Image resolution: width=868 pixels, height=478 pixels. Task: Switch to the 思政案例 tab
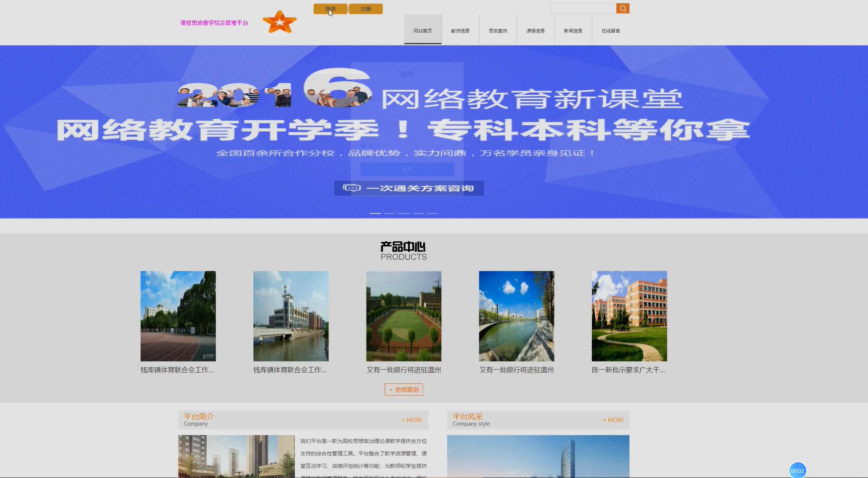(x=497, y=30)
